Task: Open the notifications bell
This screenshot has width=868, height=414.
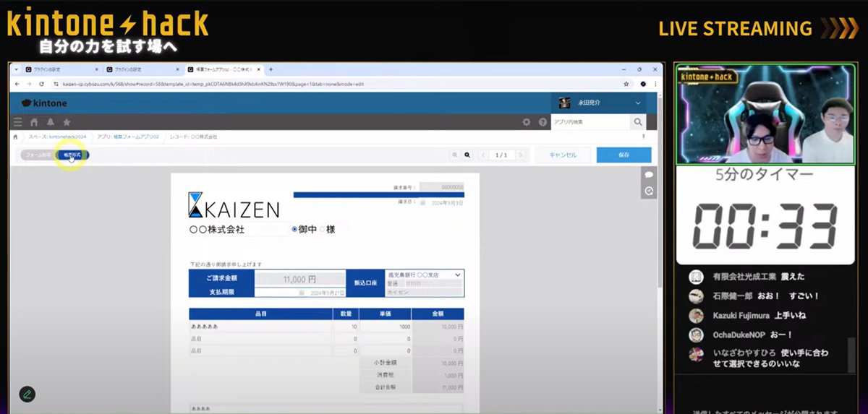Action: (51, 122)
